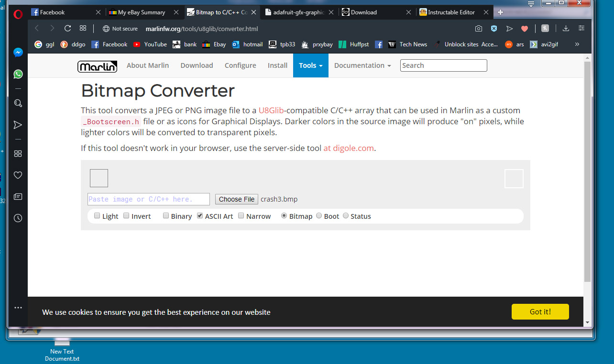Uncheck the ASCII Art checkbox
The height and width of the screenshot is (364, 614).
pyautogui.click(x=200, y=216)
